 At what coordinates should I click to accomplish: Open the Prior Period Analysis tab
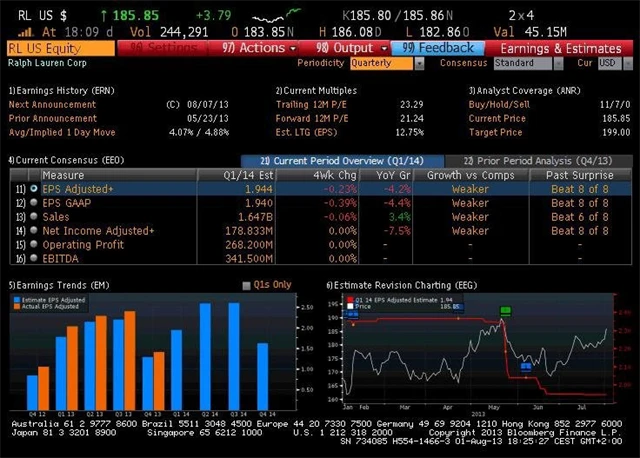tap(536, 160)
